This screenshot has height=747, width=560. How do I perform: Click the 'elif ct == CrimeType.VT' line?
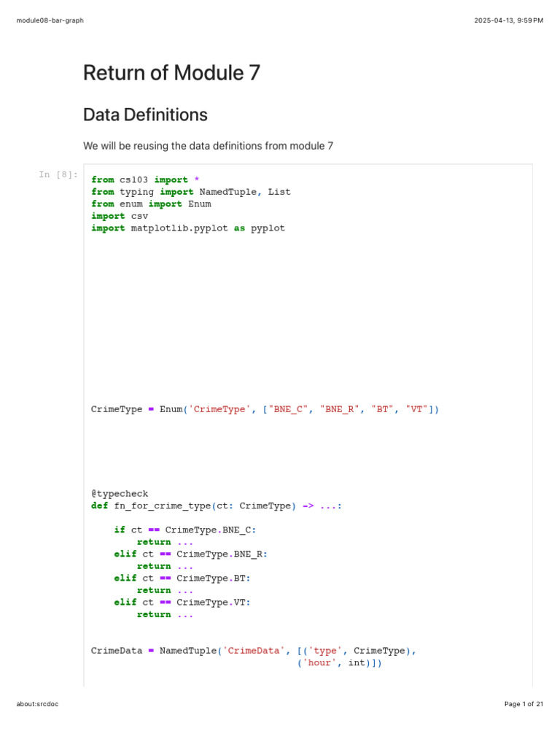pos(182,603)
